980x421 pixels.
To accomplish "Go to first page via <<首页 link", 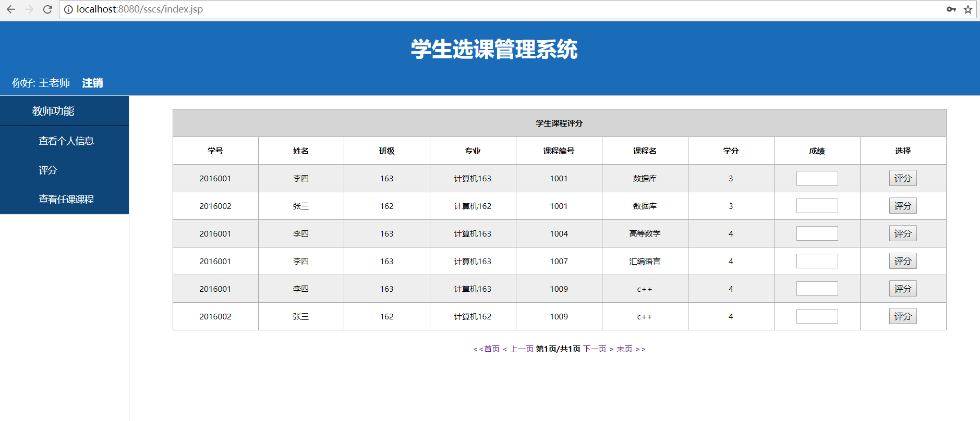I will coord(486,349).
